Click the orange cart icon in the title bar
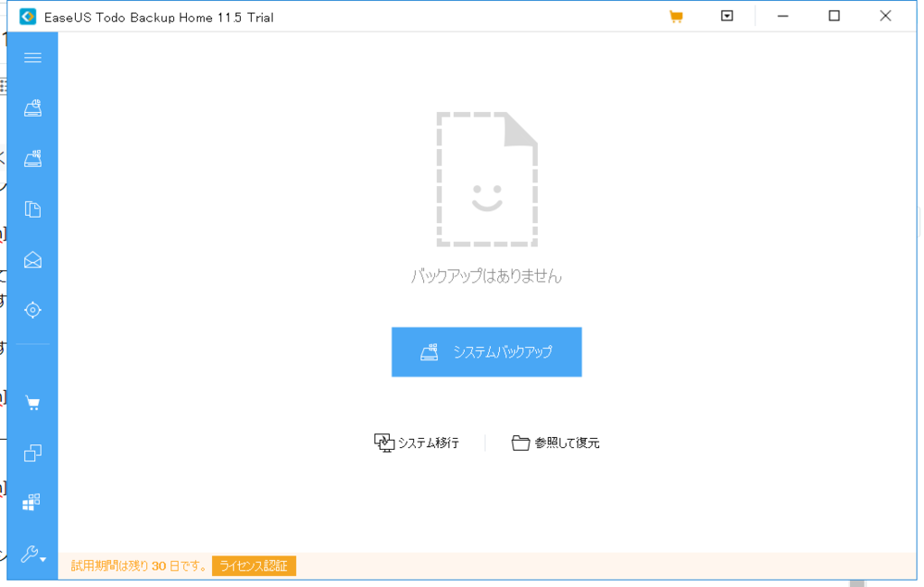 pyautogui.click(x=676, y=15)
